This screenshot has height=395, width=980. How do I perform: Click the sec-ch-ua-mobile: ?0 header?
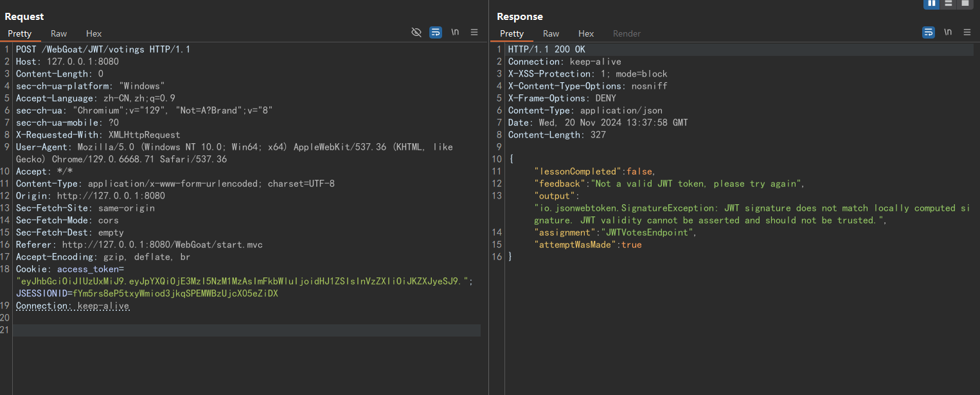coord(67,123)
